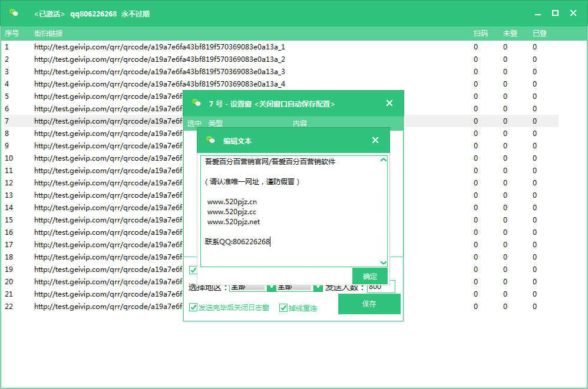Toggle the checkbox left of 编辑文本 dialog

pos(193,270)
